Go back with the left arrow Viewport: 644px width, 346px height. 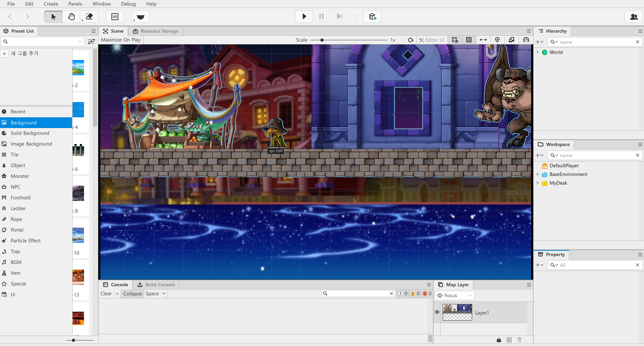(x=10, y=17)
